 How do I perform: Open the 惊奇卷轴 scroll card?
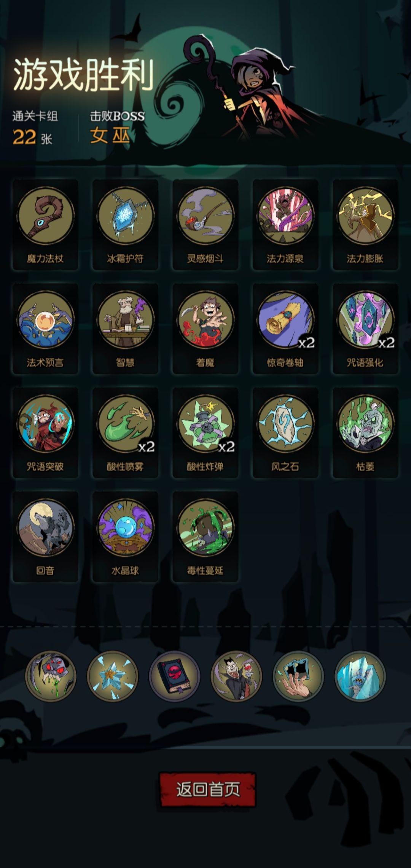pos(285,329)
